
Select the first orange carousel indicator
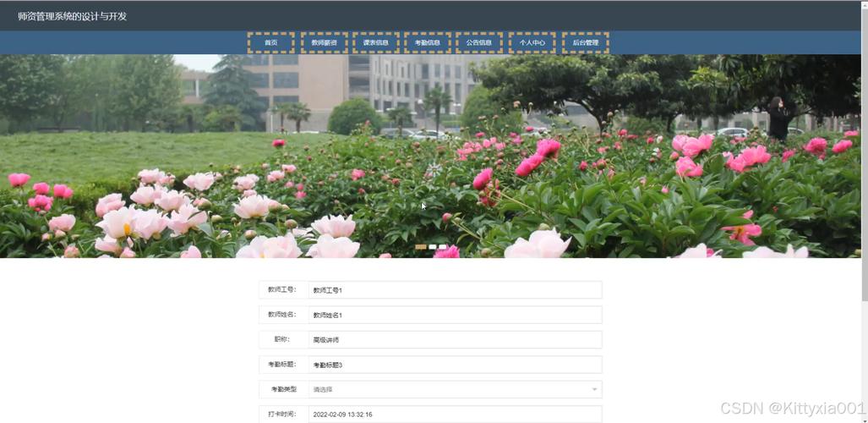tap(421, 247)
